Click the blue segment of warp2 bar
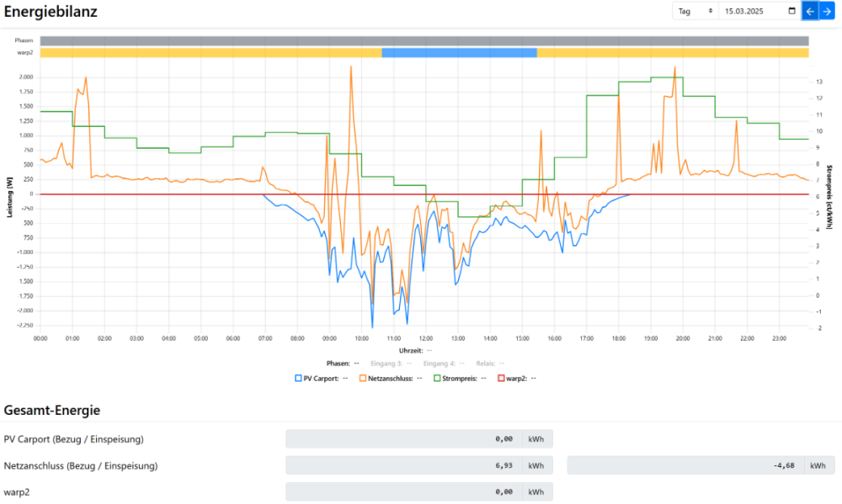The image size is (842, 504). [x=459, y=53]
